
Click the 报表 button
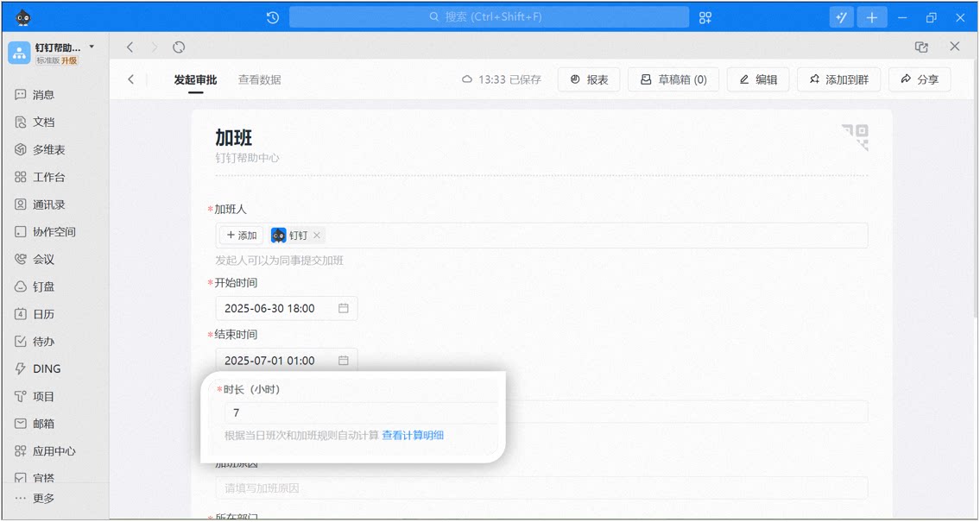click(x=589, y=79)
